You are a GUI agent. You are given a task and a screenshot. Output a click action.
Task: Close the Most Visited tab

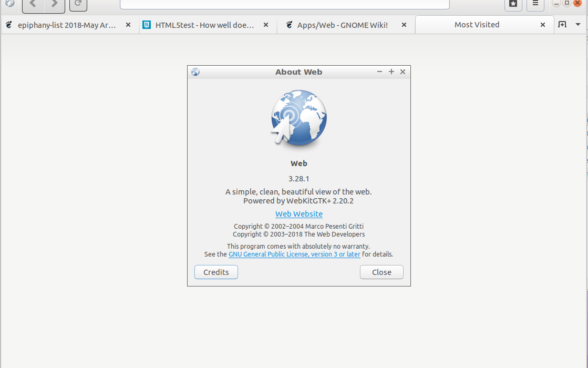543,25
